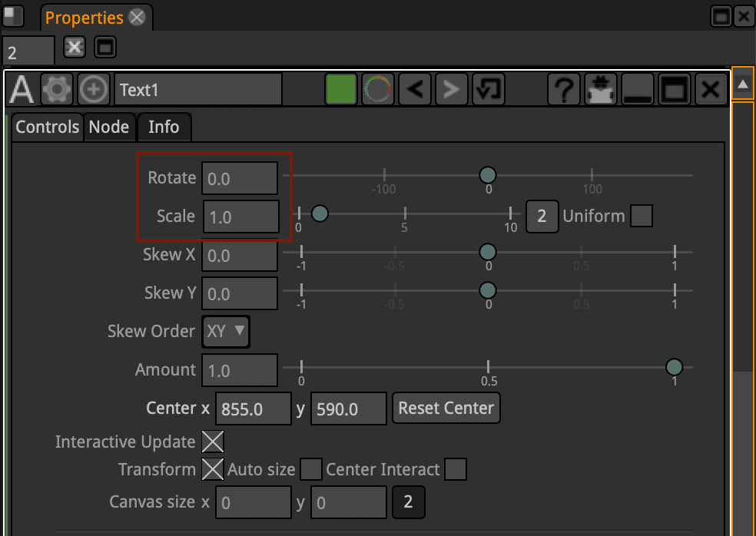Screen dimensions: 756x536
Task: Click the hide-parameters icon next to help
Action: coord(600,89)
